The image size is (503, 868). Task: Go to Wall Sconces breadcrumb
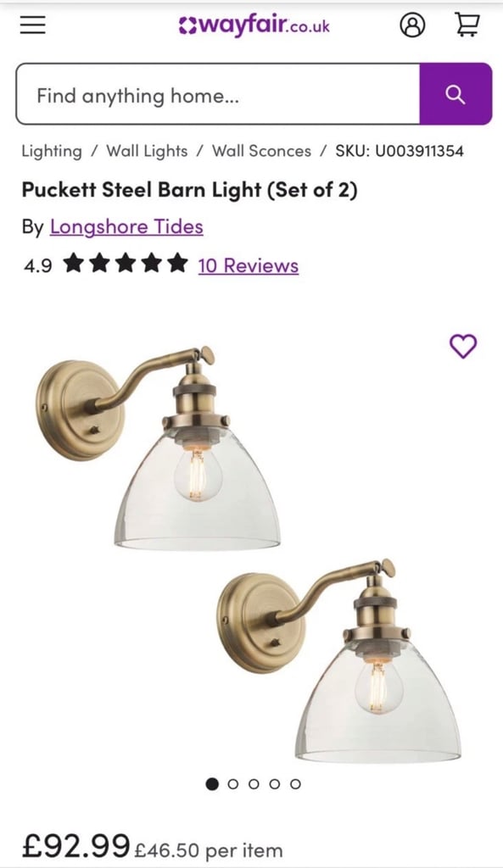coord(261,151)
